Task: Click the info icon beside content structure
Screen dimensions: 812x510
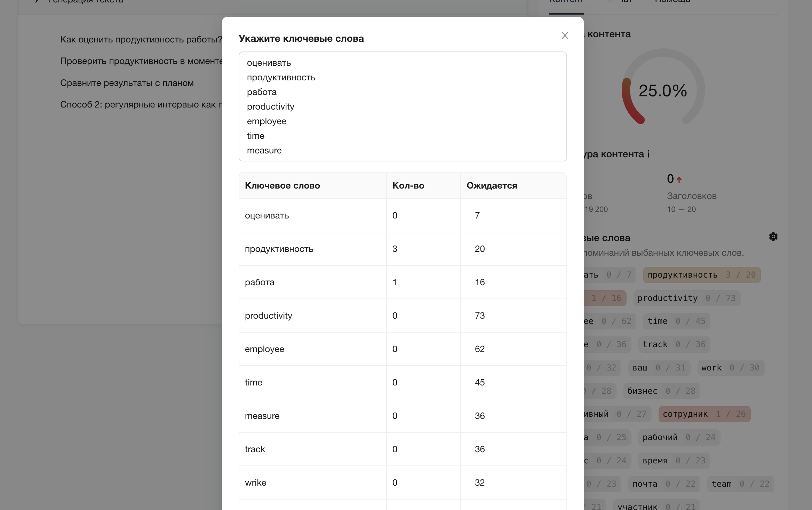Action: pos(648,154)
